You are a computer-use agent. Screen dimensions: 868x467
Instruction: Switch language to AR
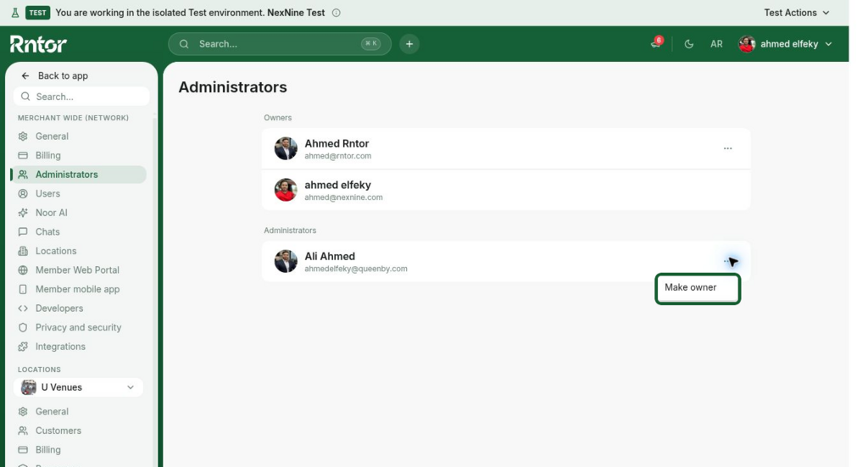click(x=716, y=44)
